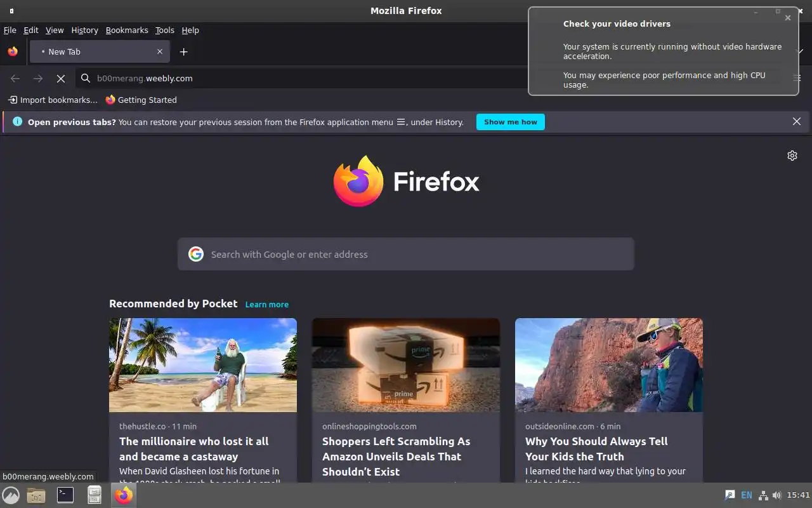Click the magnifier tray icon near EN

[730, 495]
